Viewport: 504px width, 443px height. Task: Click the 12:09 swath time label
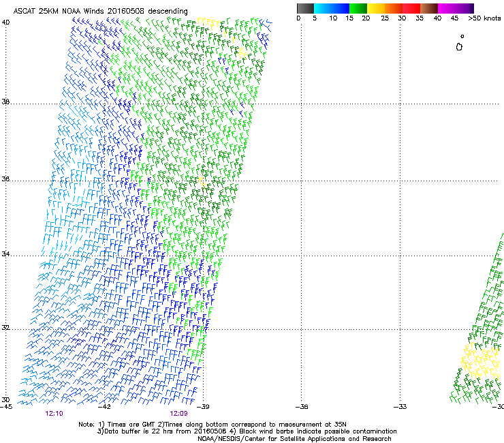(178, 414)
